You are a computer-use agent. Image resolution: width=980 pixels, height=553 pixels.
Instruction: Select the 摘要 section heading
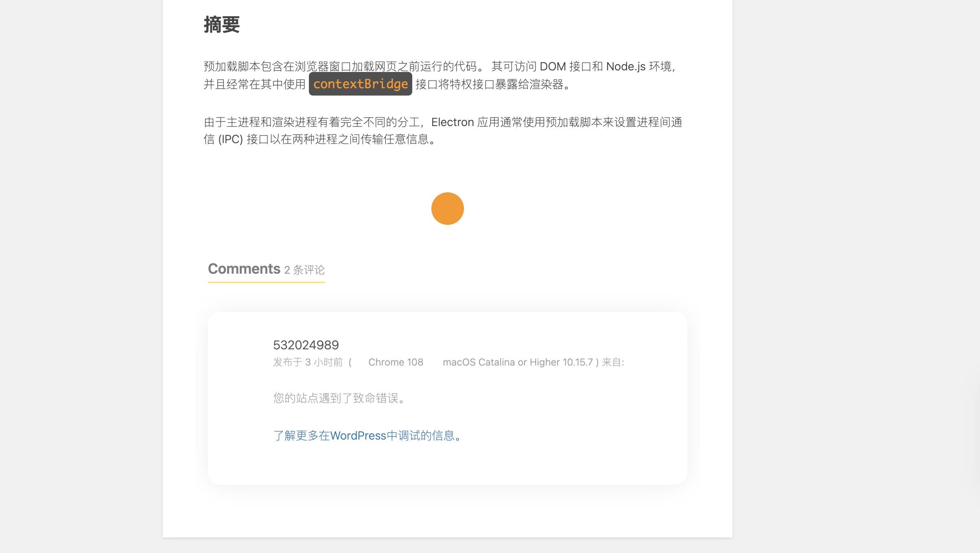222,25
